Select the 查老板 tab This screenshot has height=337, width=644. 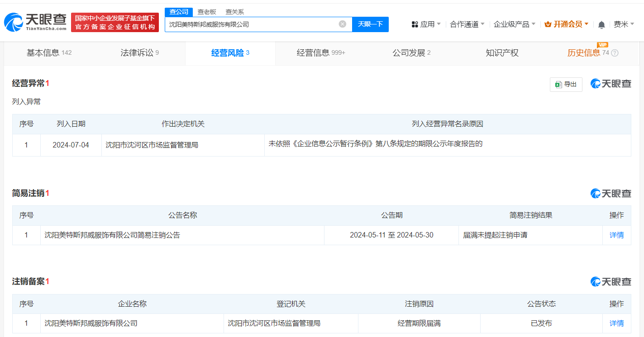pyautogui.click(x=206, y=12)
